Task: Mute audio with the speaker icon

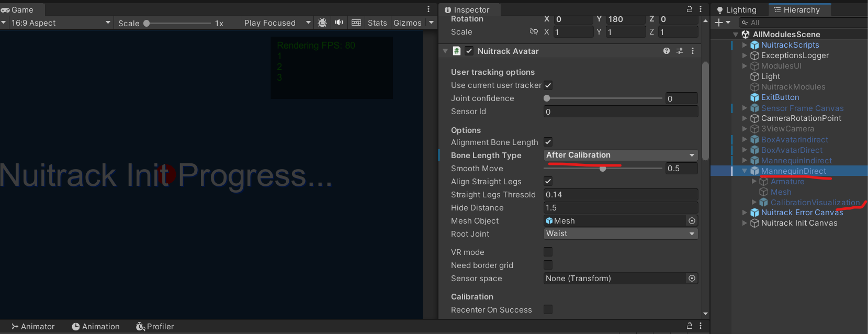Action: tap(339, 23)
